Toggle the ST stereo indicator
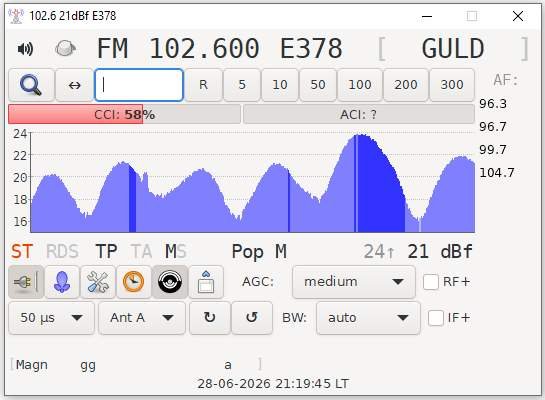The image size is (545, 400). [x=22, y=251]
